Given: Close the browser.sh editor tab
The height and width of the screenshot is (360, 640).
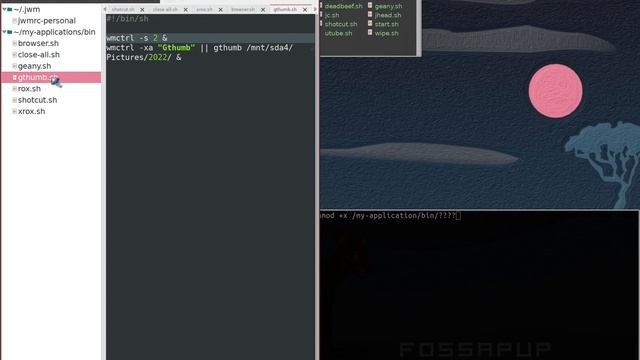Looking at the screenshot, I should point(263,10).
